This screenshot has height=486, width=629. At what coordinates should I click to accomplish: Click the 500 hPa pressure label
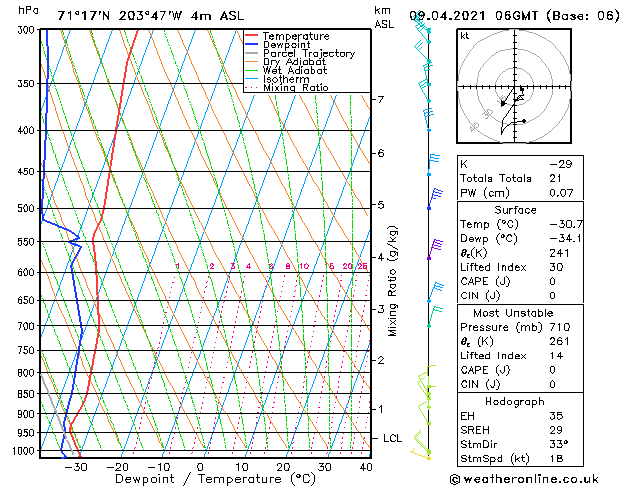[x=28, y=209]
